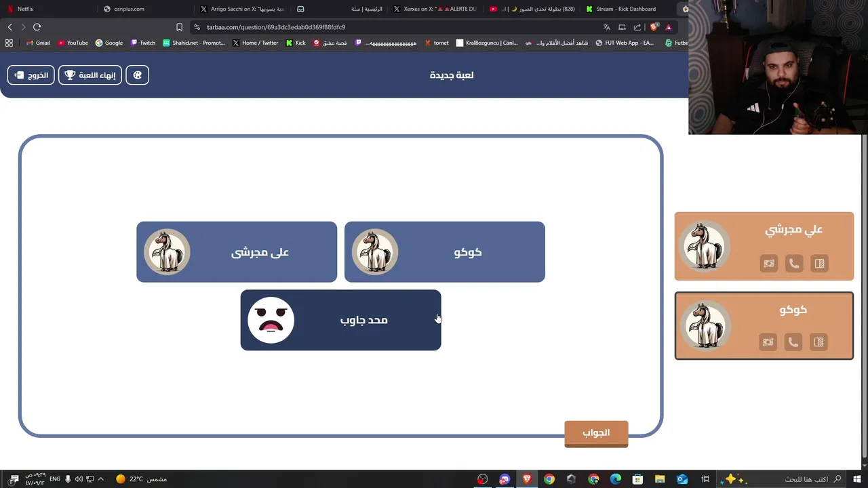Click the leftmost helper icon for كوكو team

click(768, 342)
